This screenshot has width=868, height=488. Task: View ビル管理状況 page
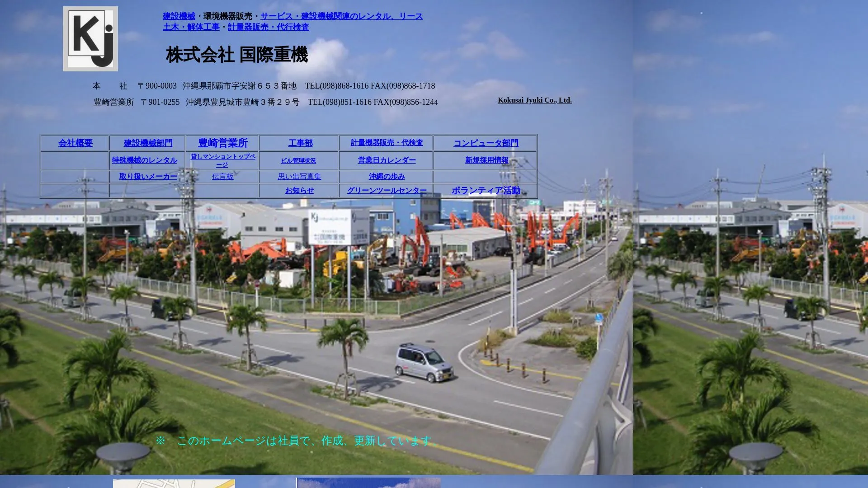[x=298, y=161]
